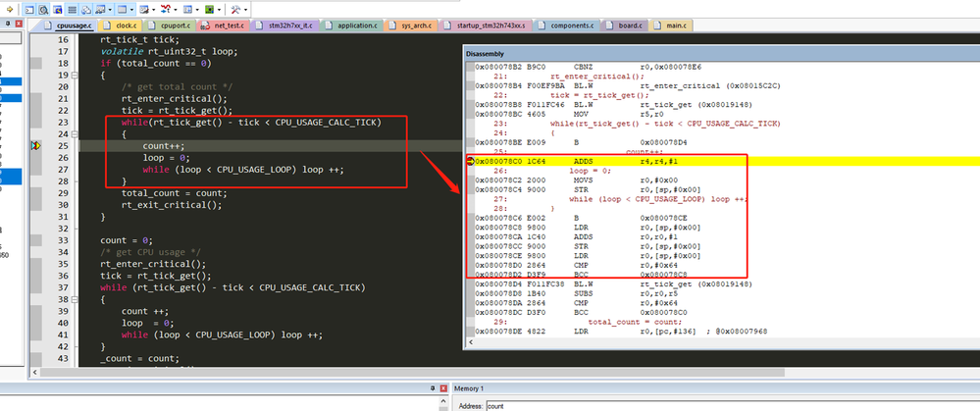Click '_count = count;' on line 43
The height and width of the screenshot is (411, 980).
(139, 358)
